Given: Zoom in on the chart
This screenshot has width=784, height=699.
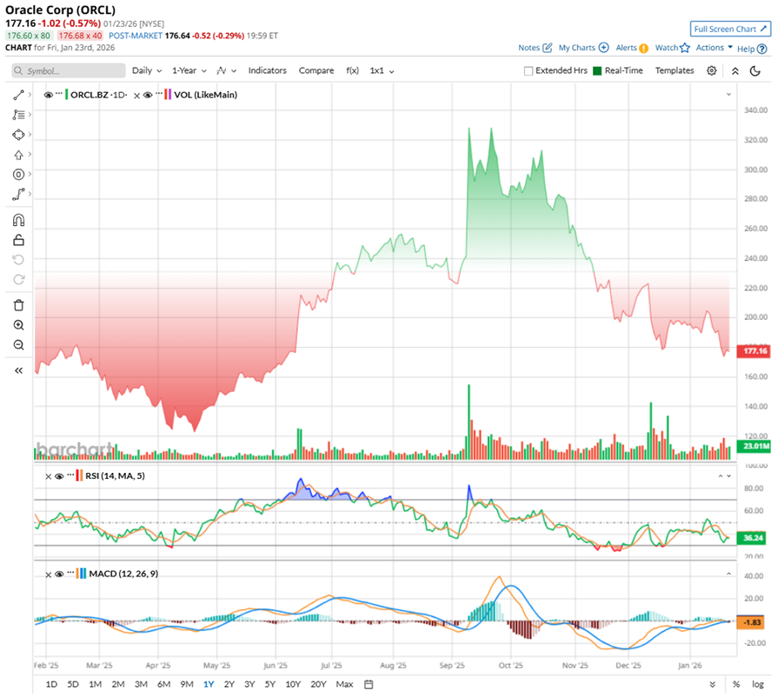Looking at the screenshot, I should (18, 325).
